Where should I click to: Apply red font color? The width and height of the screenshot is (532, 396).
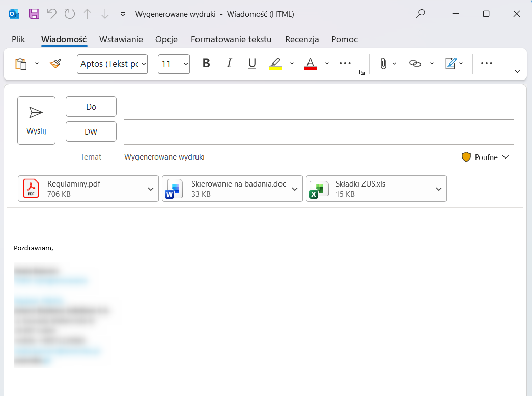click(310, 64)
